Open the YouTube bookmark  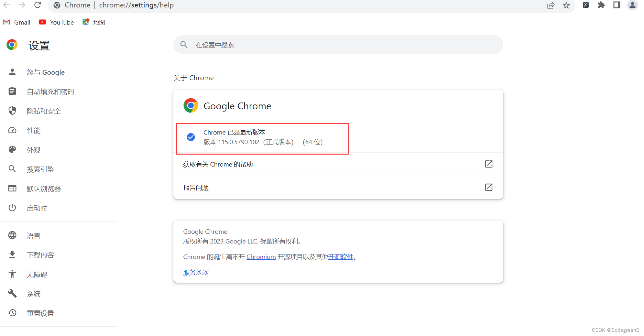[x=56, y=22]
